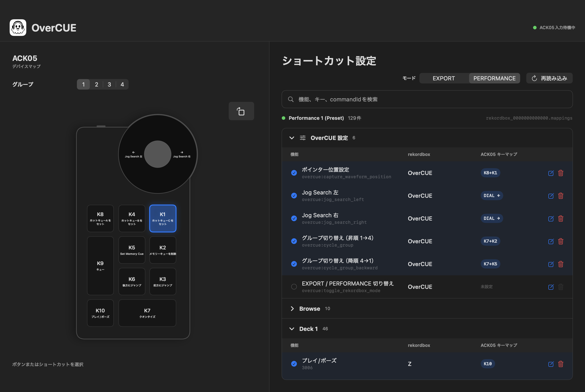
Task: Select the K9 キュー key
Action: pyautogui.click(x=100, y=266)
